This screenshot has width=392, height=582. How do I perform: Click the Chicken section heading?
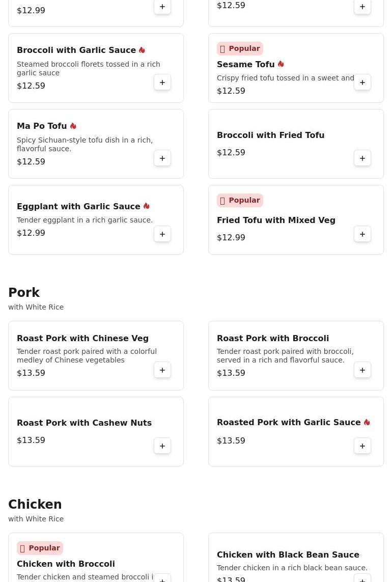click(x=35, y=505)
